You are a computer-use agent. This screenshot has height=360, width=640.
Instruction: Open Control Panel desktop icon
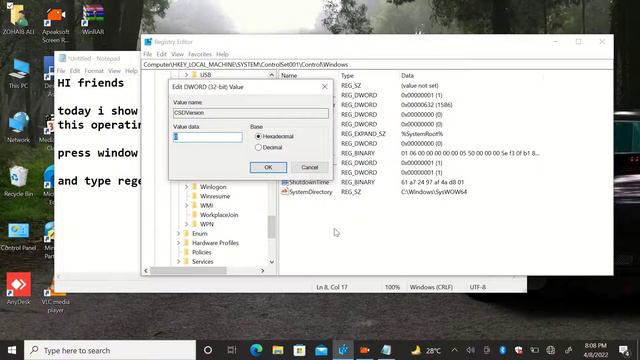(x=18, y=237)
